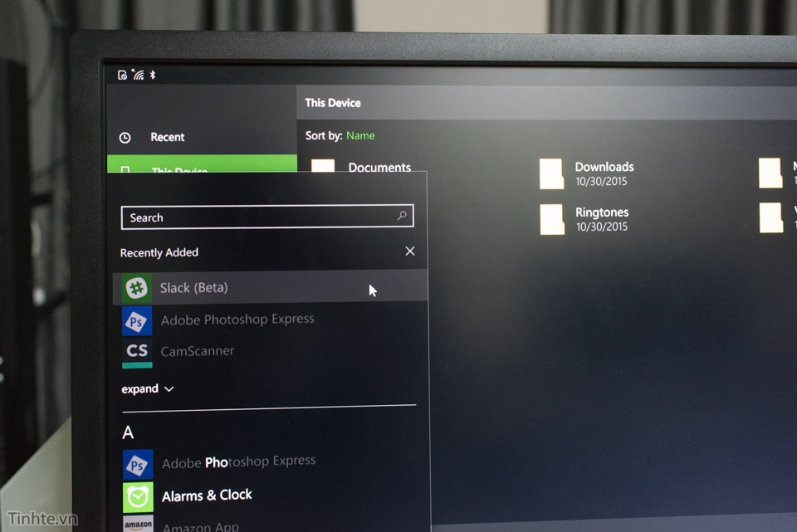
Task: Click inside the Search field
Action: 267,217
